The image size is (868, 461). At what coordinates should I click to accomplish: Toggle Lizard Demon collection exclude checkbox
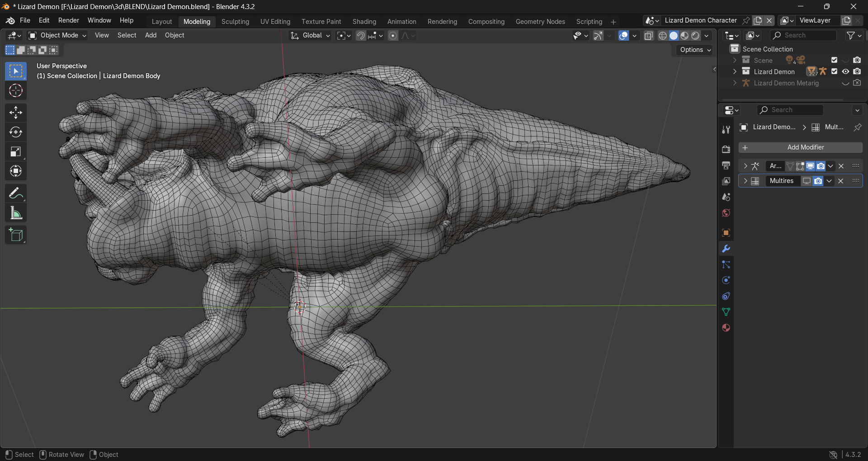pyautogui.click(x=835, y=71)
